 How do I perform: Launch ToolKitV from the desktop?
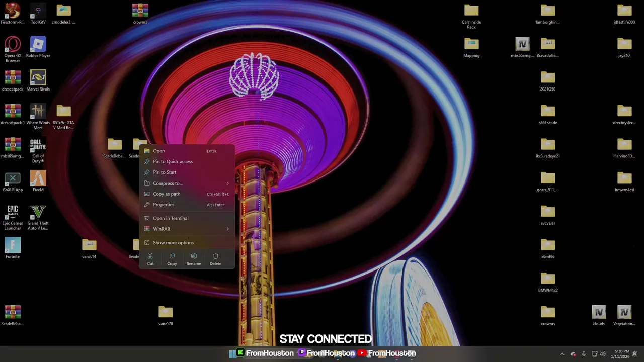pos(38,14)
